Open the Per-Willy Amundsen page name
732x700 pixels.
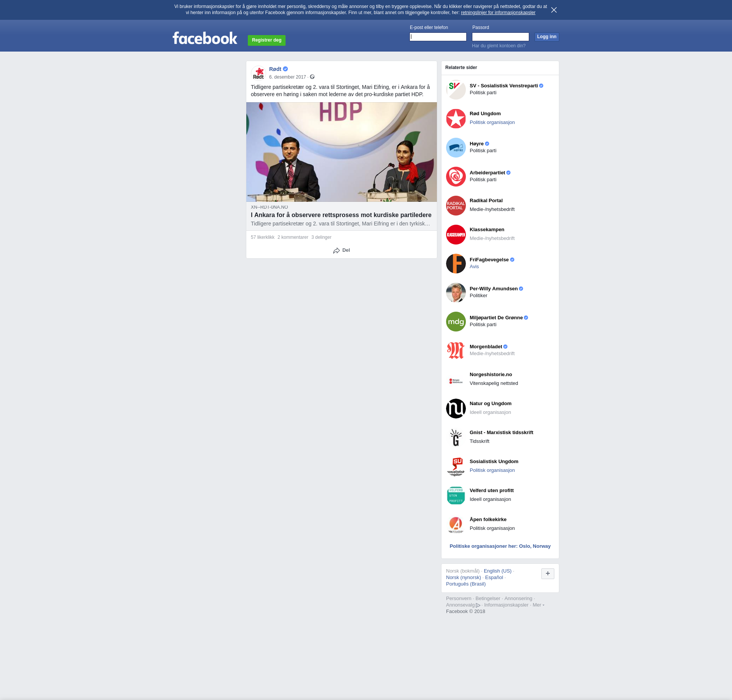pos(494,289)
